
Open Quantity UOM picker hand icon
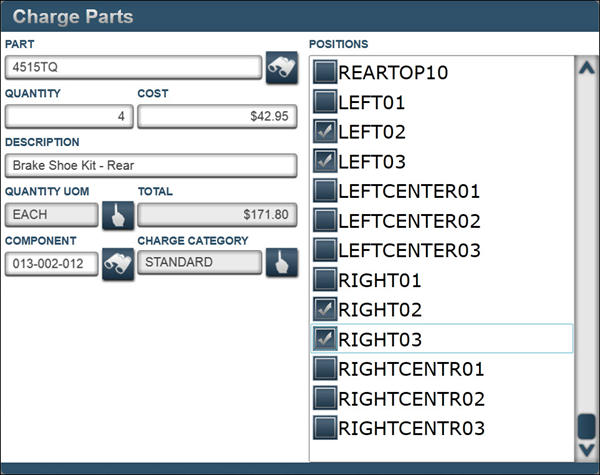118,215
